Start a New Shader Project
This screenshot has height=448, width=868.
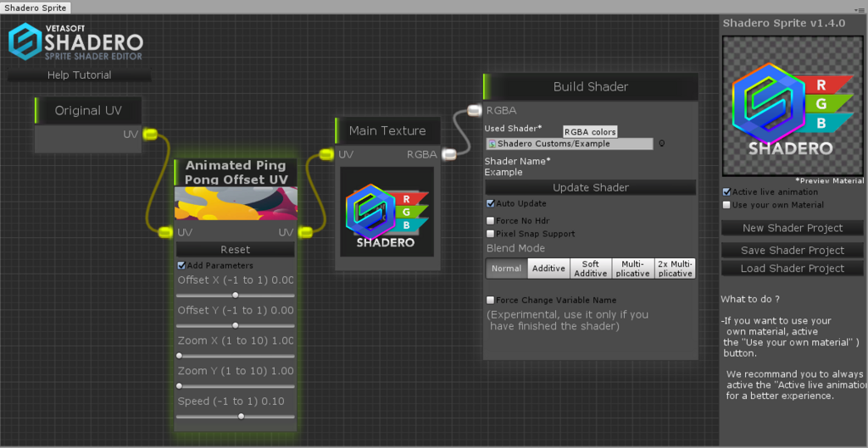(x=793, y=228)
